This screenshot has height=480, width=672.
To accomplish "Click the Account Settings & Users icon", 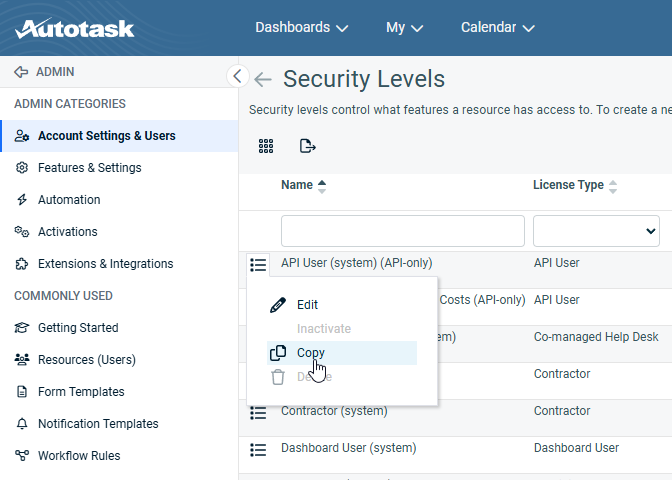I will pos(22,136).
